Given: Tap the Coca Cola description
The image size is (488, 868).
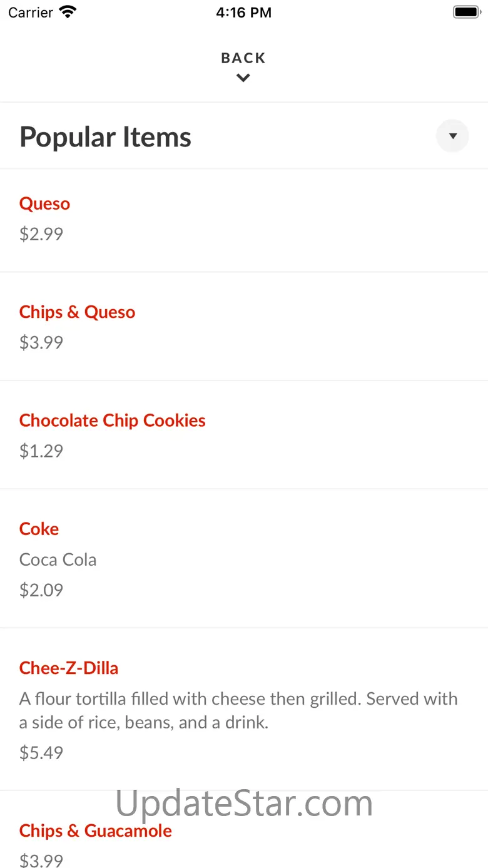Looking at the screenshot, I should 58,559.
